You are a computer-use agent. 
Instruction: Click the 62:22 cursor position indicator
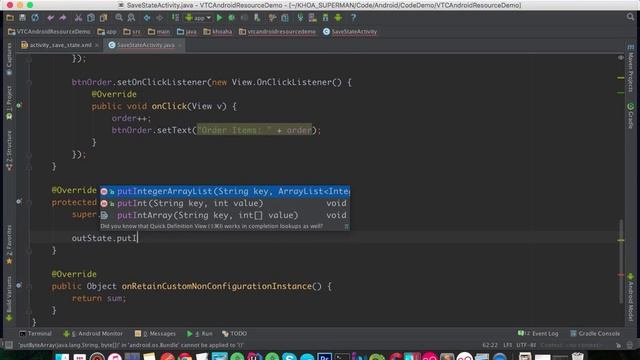(490, 345)
